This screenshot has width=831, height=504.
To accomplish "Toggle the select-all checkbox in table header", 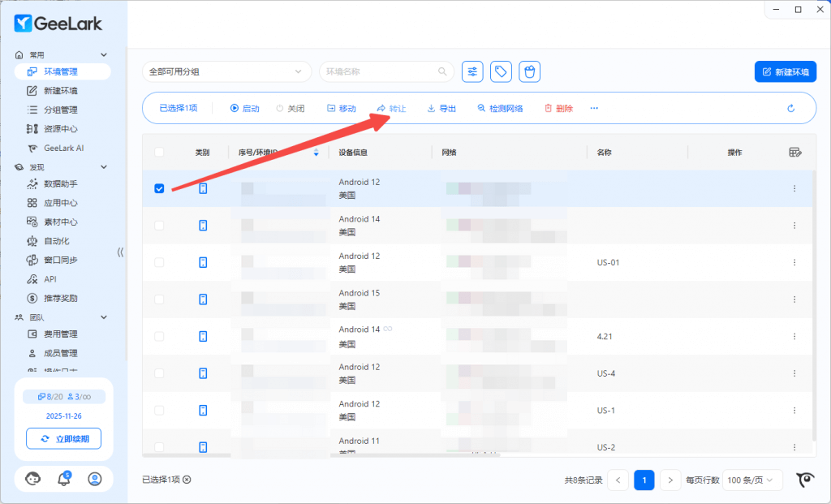I will (159, 153).
